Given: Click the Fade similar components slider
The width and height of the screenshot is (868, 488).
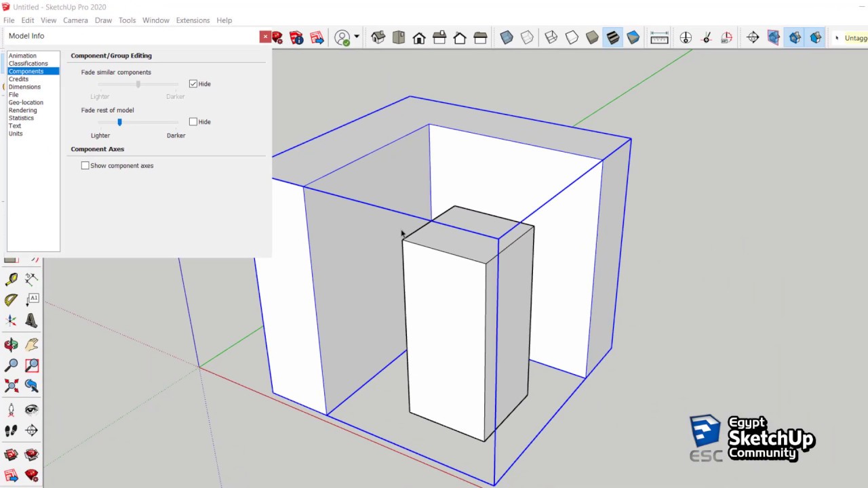Looking at the screenshot, I should 138,84.
